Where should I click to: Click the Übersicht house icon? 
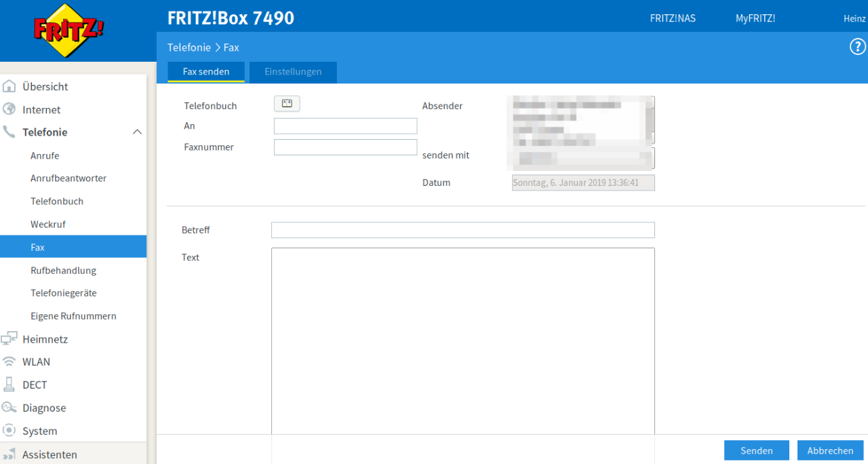9,86
